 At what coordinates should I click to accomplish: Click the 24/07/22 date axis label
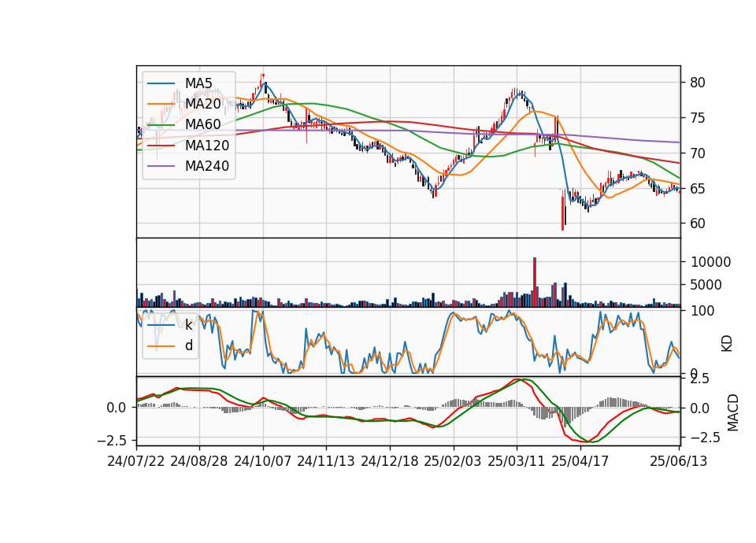(x=136, y=461)
